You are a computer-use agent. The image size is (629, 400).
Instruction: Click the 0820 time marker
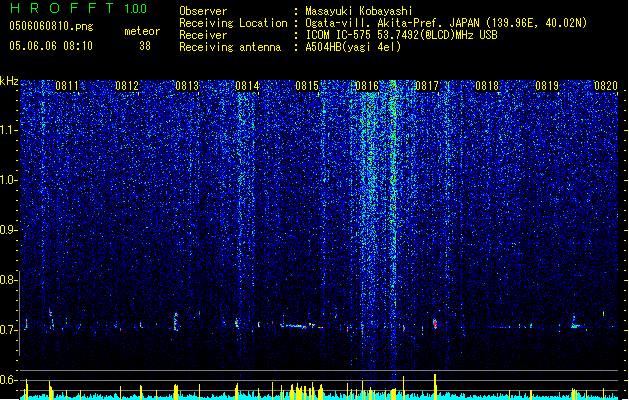606,86
